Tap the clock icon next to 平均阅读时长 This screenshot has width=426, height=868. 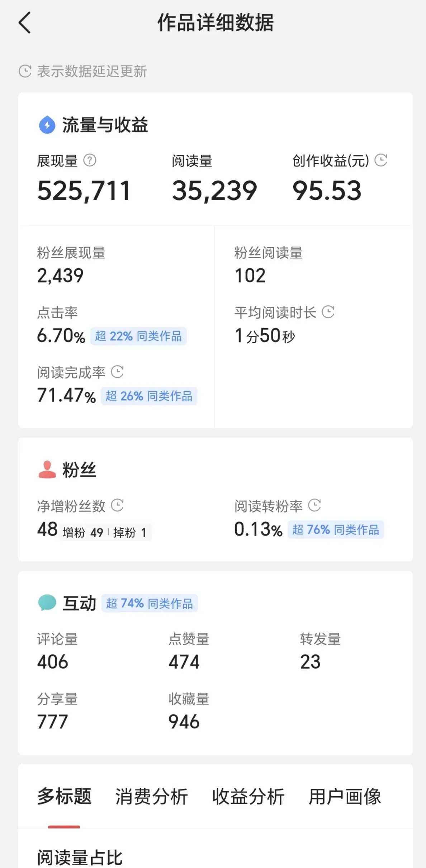(328, 312)
